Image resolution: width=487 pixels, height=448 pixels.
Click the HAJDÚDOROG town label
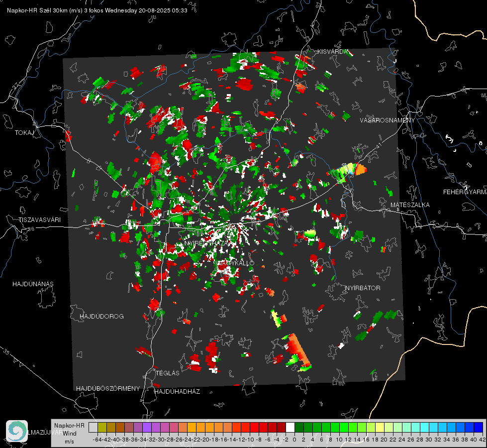(x=101, y=317)
